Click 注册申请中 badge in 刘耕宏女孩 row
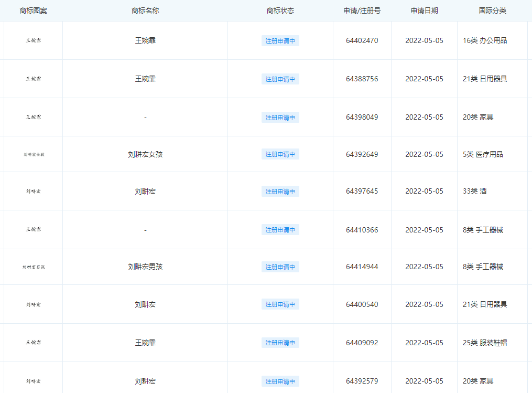532x393 pixels. point(280,154)
